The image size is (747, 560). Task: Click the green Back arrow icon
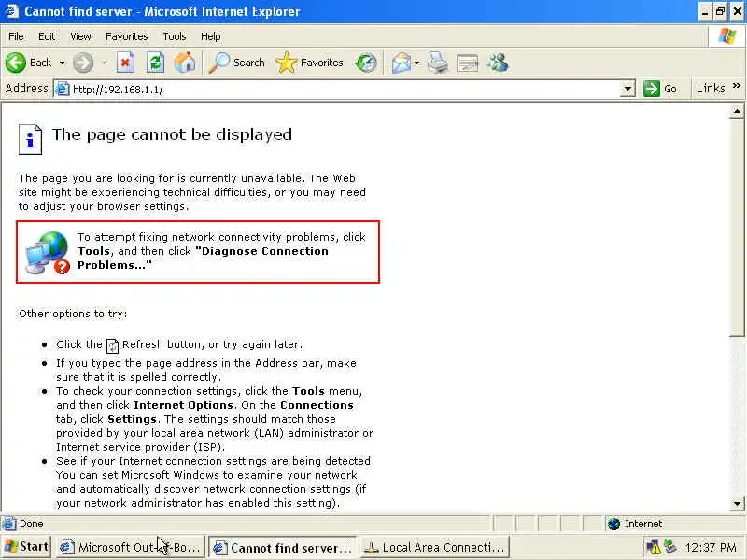[16, 63]
